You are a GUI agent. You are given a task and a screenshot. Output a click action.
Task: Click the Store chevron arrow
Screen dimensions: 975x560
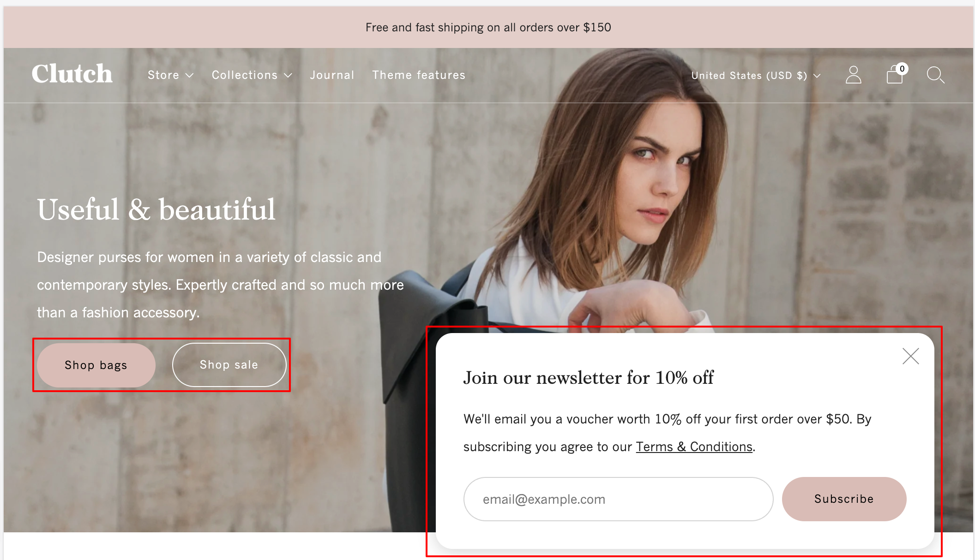189,76
